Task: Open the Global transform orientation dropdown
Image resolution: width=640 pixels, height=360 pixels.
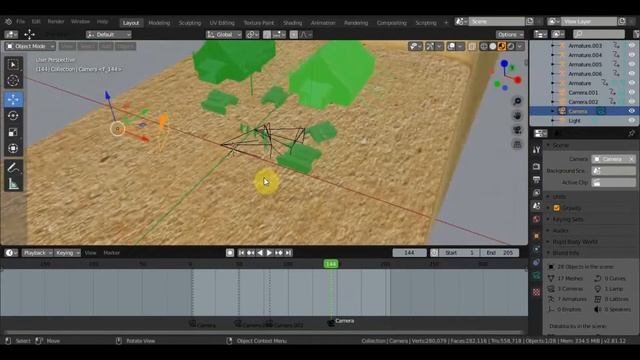Action: tap(224, 35)
